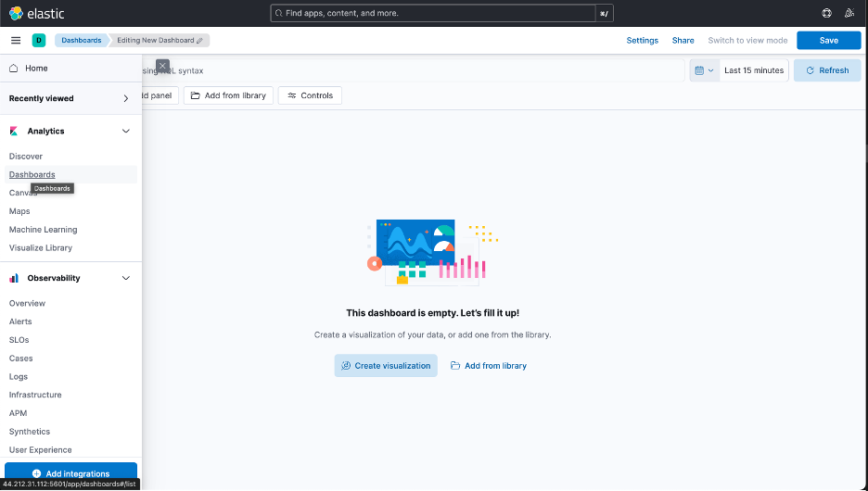Viewport: 868px width, 491px height.
Task: Open the Controls menu
Action: point(310,95)
